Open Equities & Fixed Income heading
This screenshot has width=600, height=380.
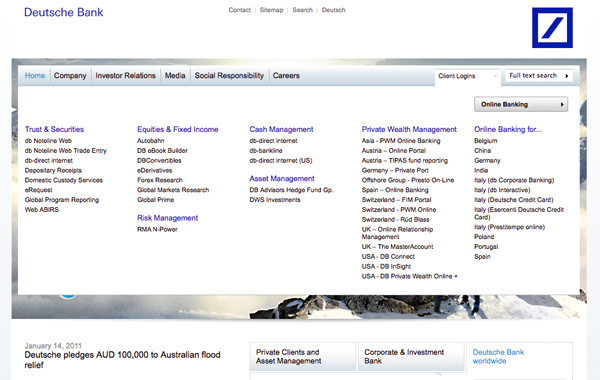point(178,129)
